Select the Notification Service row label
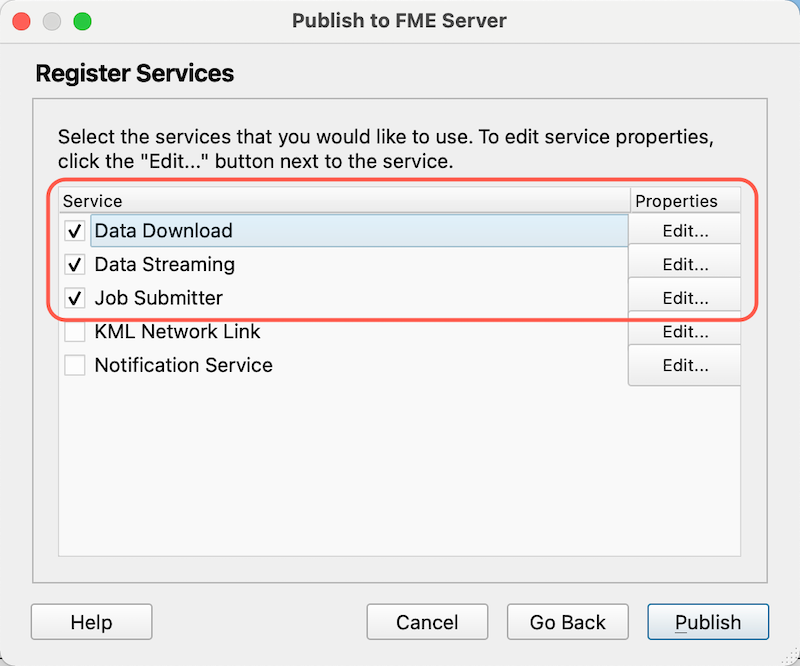This screenshot has height=666, width=800. (x=184, y=365)
